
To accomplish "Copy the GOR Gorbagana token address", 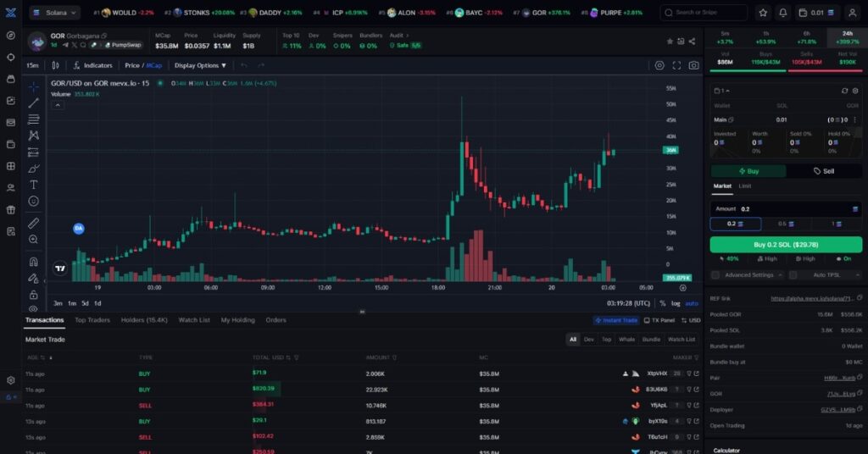I will click(104, 36).
